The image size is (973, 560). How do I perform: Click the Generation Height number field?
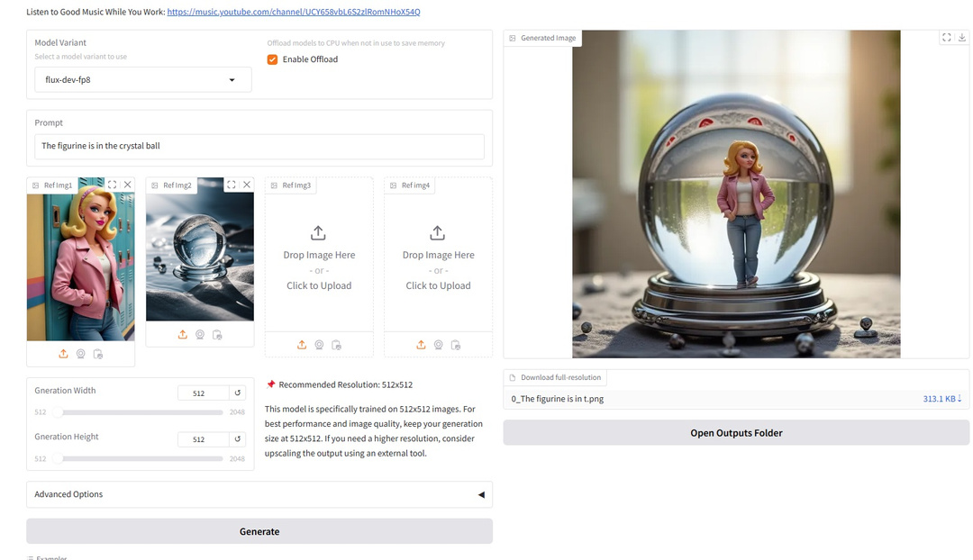click(x=203, y=439)
